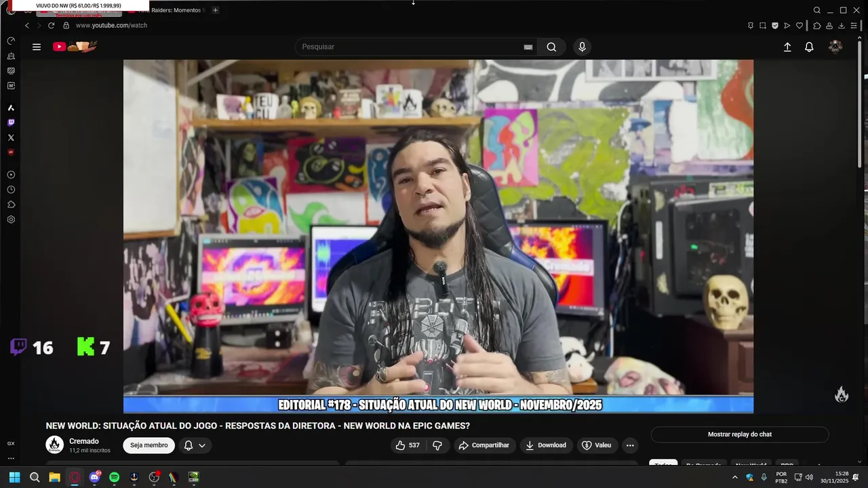Open the red shield icon in the Opera sidebar
868x488 pixels.
click(x=11, y=152)
